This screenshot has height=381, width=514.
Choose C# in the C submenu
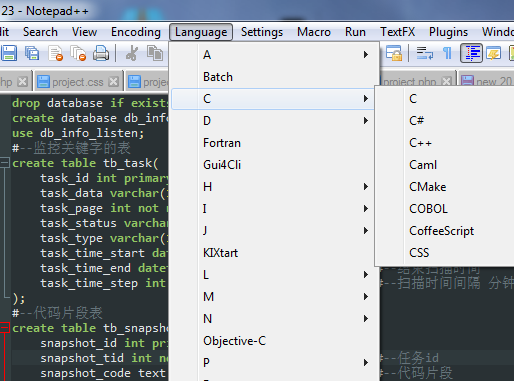coord(446,121)
